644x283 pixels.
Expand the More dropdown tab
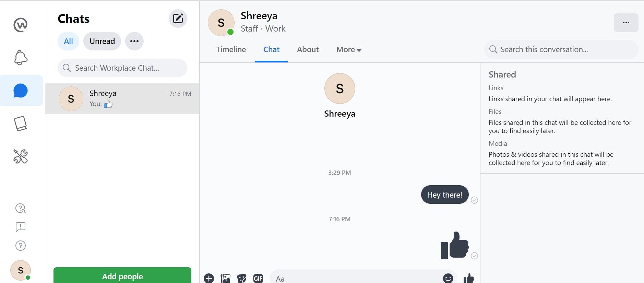pos(349,50)
